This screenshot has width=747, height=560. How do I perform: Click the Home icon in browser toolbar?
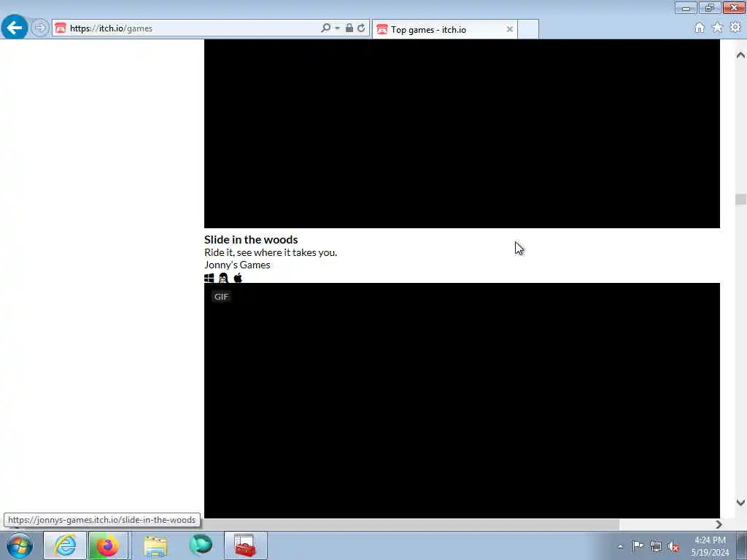coord(699,28)
